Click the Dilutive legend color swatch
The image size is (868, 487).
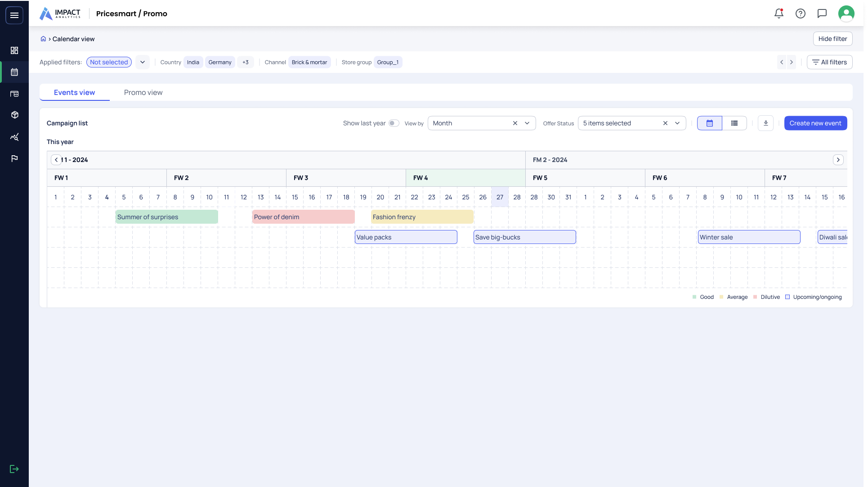coord(755,297)
